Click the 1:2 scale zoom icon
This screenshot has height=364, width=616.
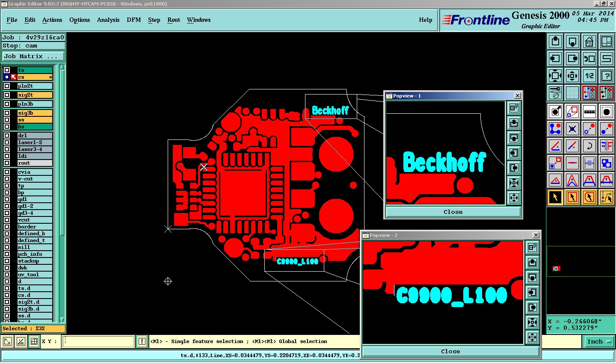click(589, 76)
